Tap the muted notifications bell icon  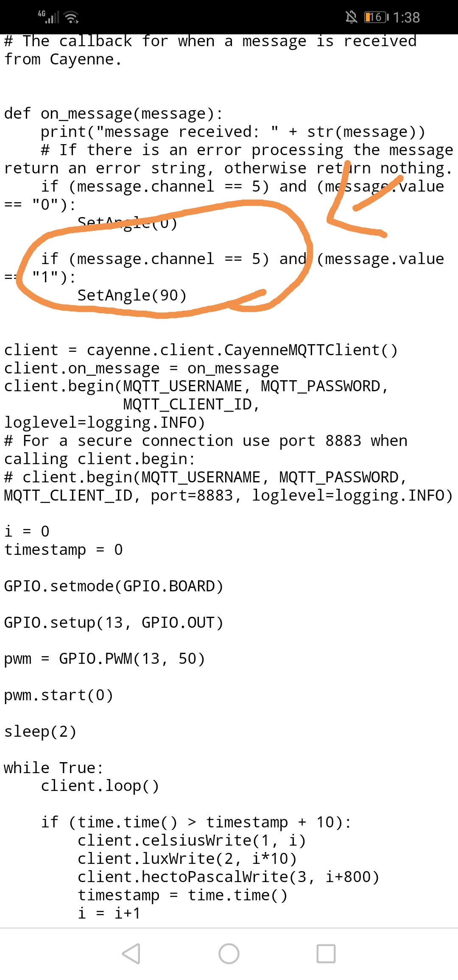[351, 17]
